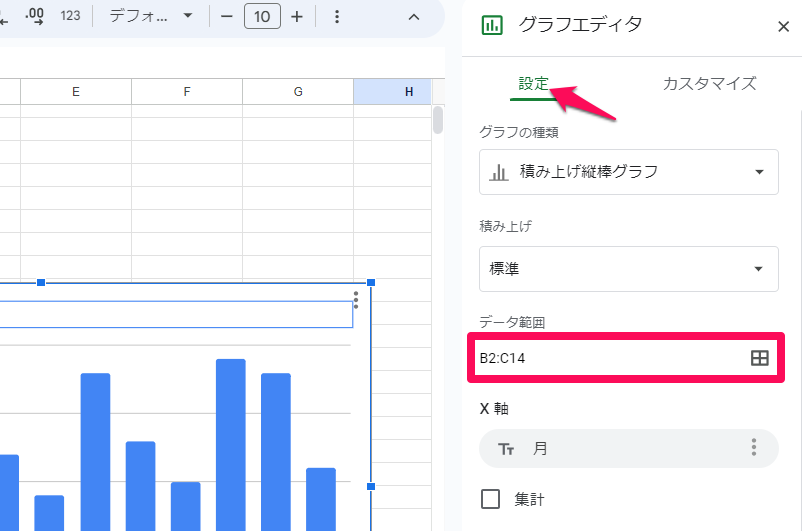The width and height of the screenshot is (802, 531).
Task: Collapse the toolbar with the up chevron
Action: (x=414, y=17)
